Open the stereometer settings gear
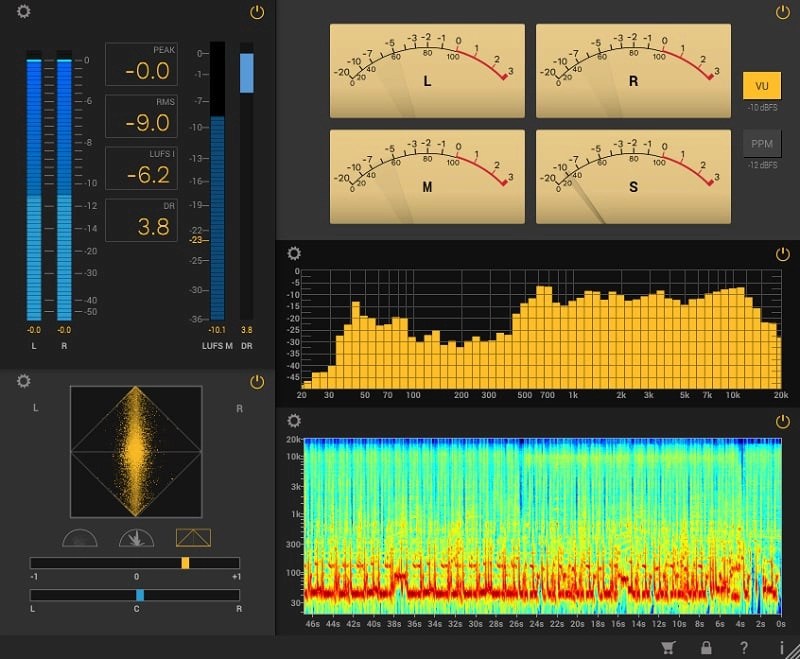 click(x=22, y=381)
